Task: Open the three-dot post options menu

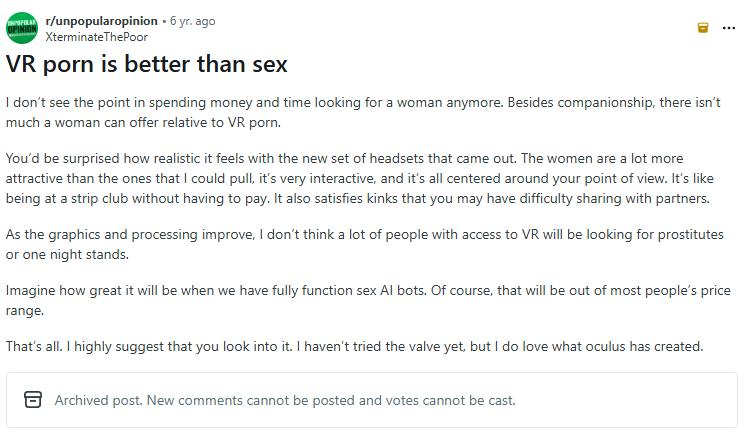Action: (729, 28)
